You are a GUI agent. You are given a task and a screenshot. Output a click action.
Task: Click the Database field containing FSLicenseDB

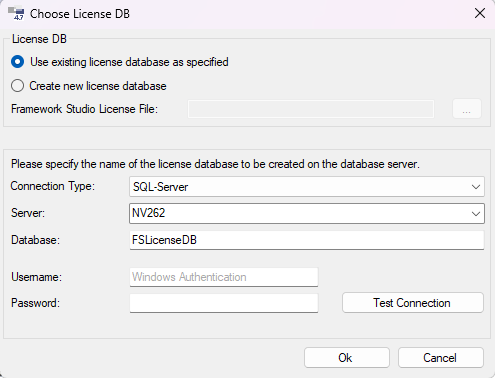click(x=307, y=240)
